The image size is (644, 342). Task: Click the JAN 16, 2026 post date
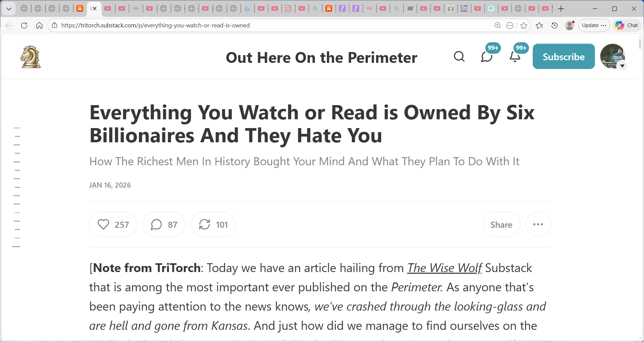tap(110, 185)
